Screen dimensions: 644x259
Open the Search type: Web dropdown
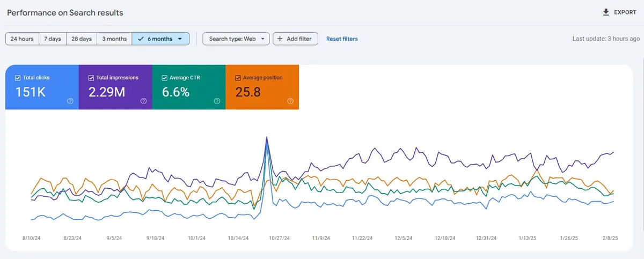pyautogui.click(x=236, y=39)
